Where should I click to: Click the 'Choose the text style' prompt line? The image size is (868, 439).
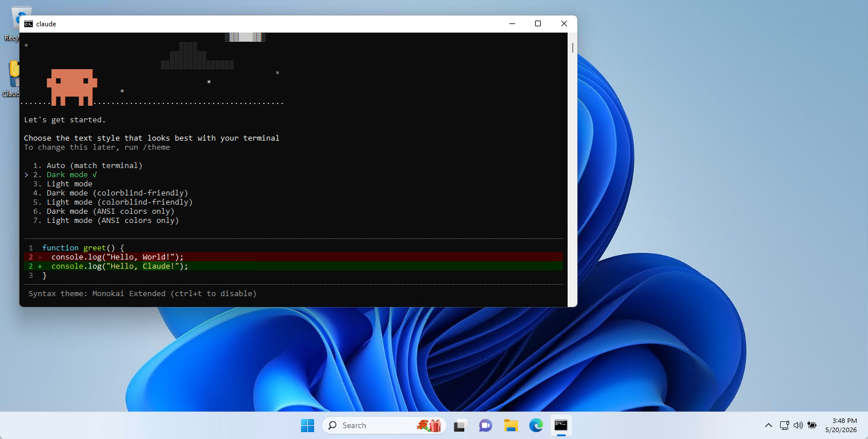click(x=152, y=138)
